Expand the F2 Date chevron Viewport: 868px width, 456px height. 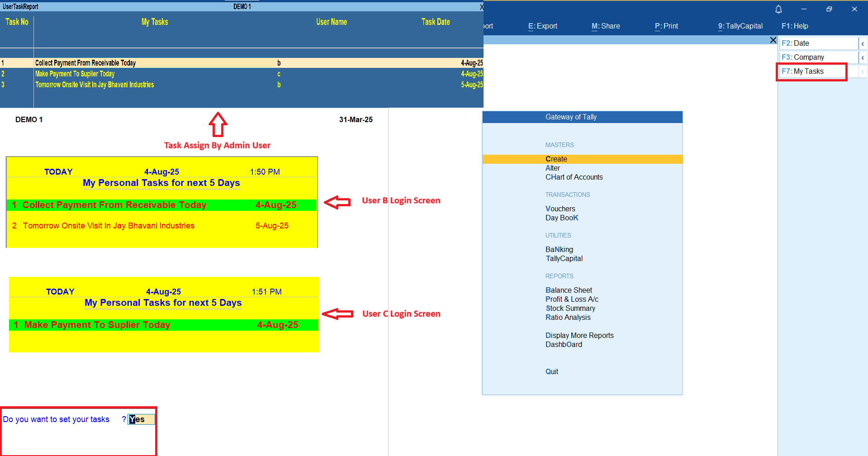click(863, 43)
